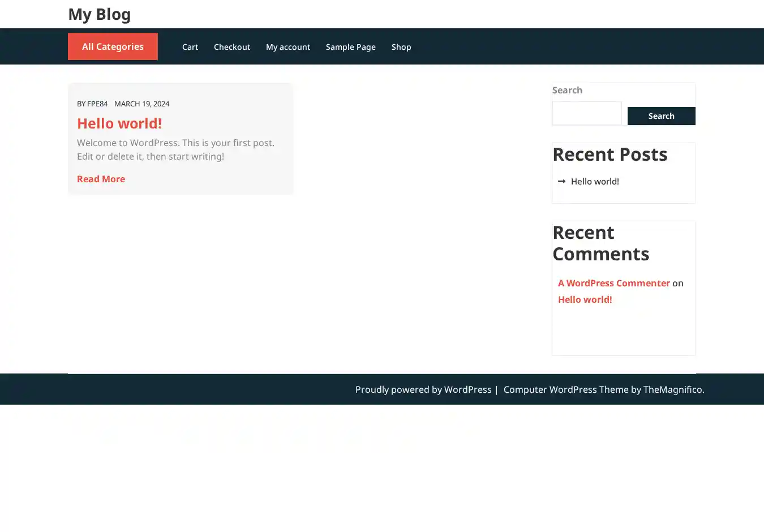Viewport: 764px width, 532px height.
Task: Open Sample Page from the navigation
Action: (350, 47)
